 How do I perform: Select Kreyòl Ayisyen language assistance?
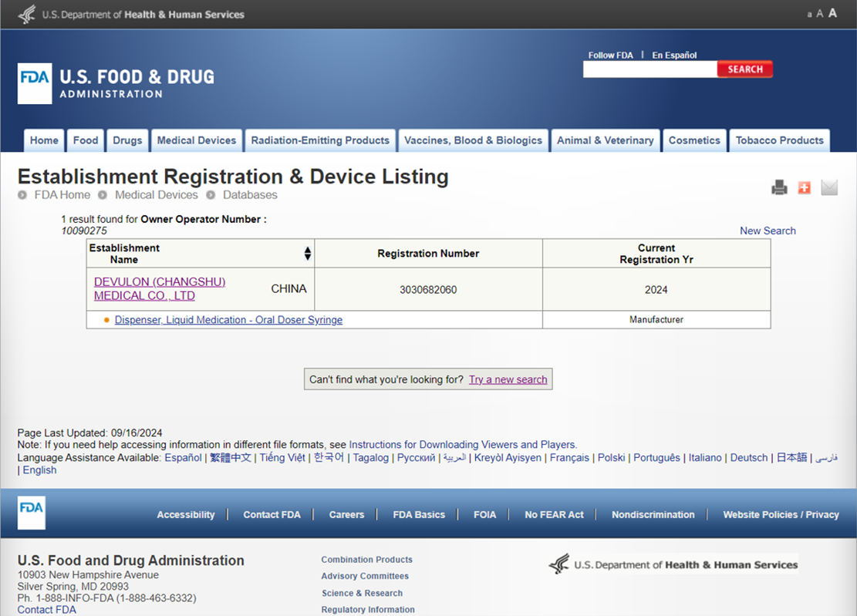[x=508, y=458]
